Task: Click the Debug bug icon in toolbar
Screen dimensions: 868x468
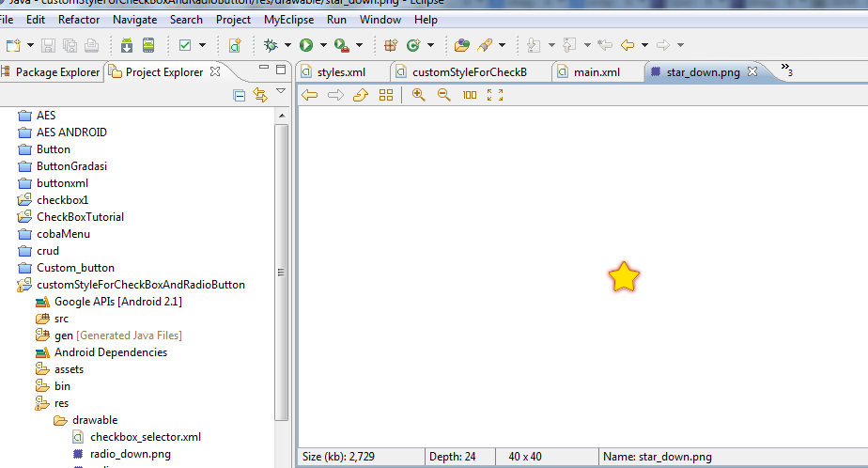Action: tap(271, 44)
